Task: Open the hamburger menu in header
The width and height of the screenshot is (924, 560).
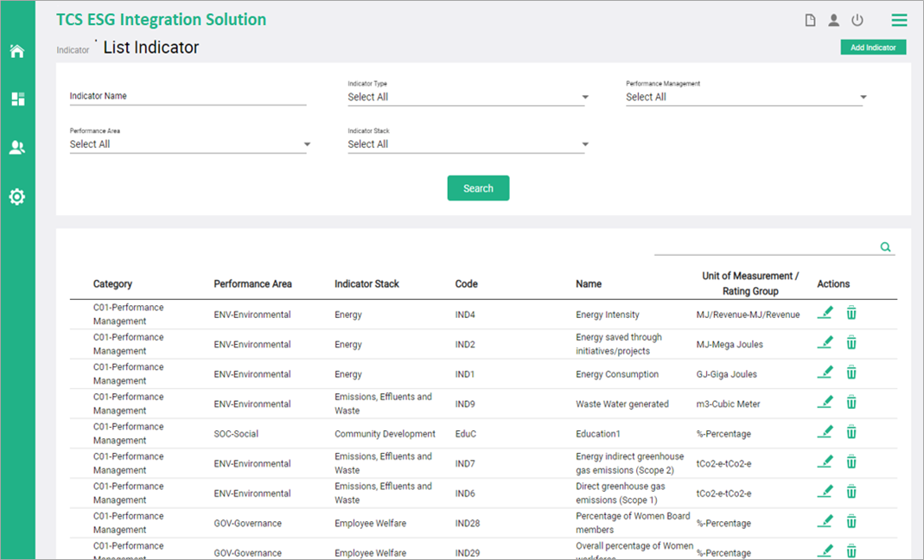Action: (x=899, y=21)
